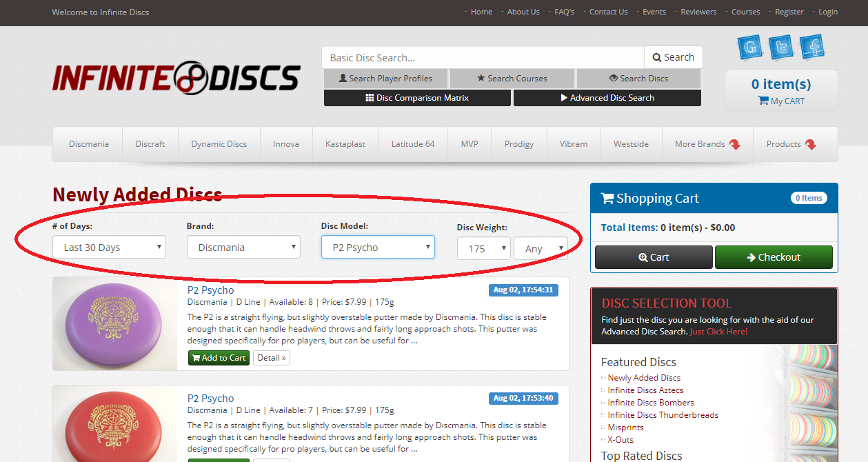
Task: Click the Top Rated Discs heading
Action: [642, 456]
